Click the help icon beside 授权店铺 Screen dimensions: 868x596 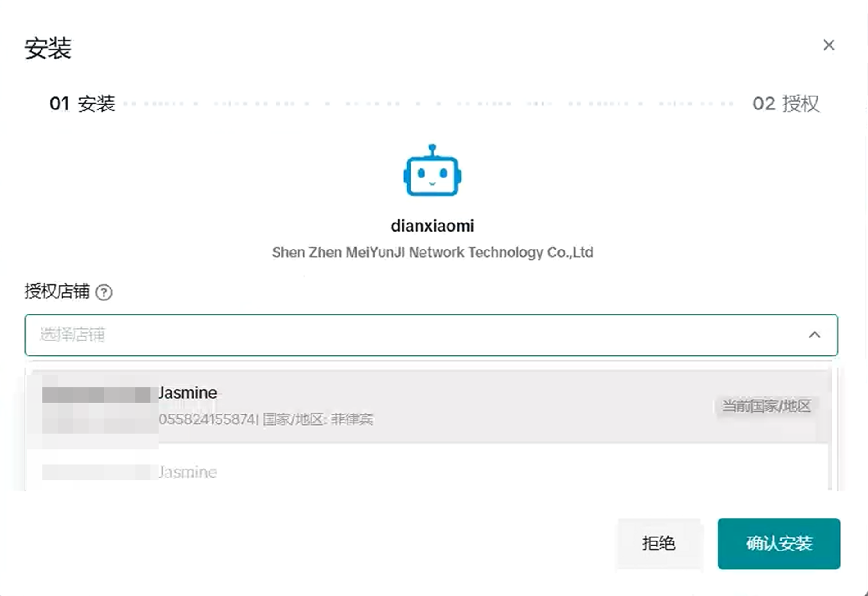coord(104,292)
